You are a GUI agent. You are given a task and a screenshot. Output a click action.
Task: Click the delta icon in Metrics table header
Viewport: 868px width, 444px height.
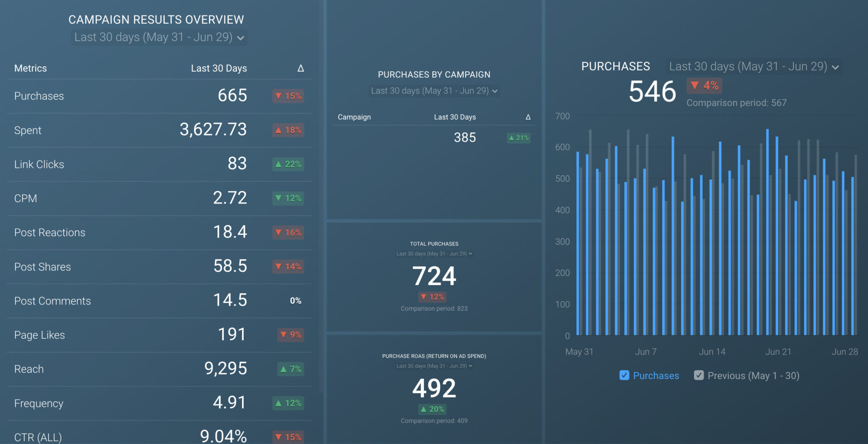pos(300,68)
